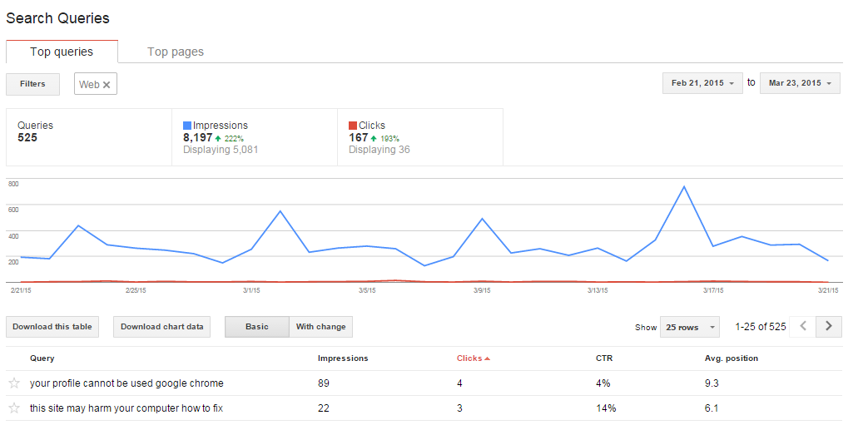Expand the 25 rows selector
868x425 pixels.
coord(690,328)
